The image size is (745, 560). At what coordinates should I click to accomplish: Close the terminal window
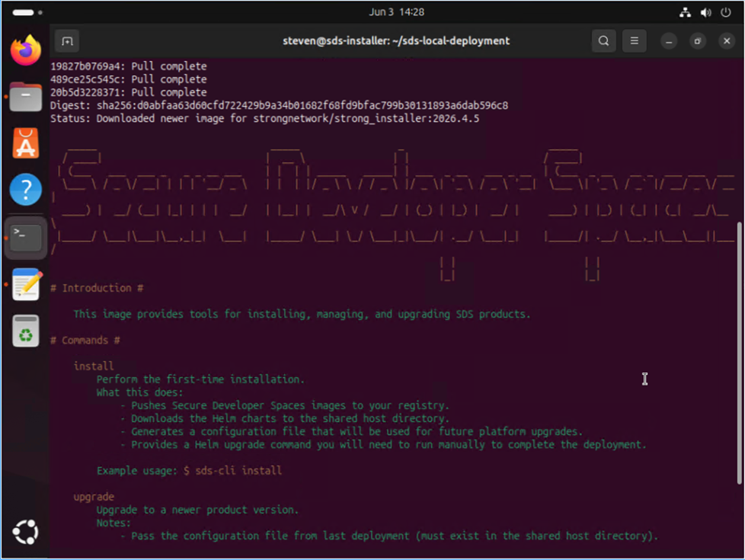pyautogui.click(x=727, y=41)
